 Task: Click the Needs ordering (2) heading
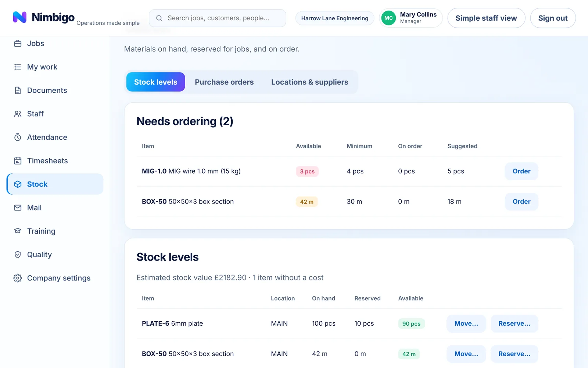tap(185, 121)
